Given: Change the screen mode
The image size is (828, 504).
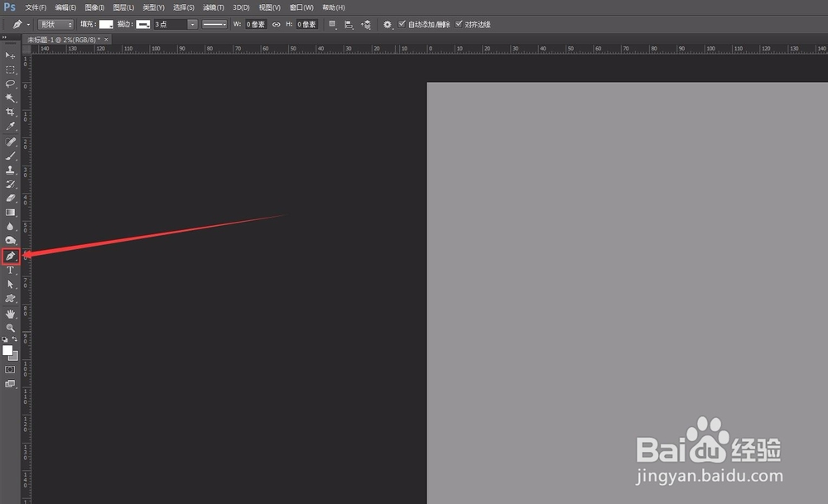Looking at the screenshot, I should (10, 384).
